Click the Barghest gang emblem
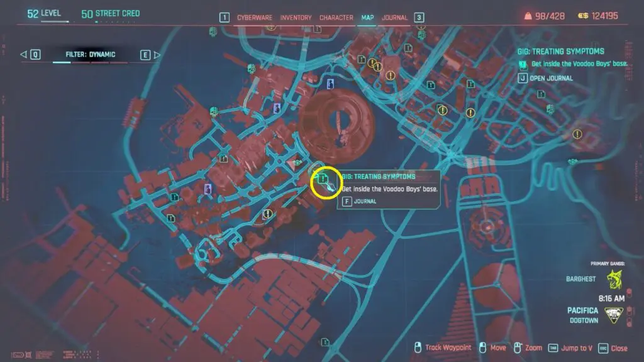The height and width of the screenshot is (362, 644). coord(615,278)
